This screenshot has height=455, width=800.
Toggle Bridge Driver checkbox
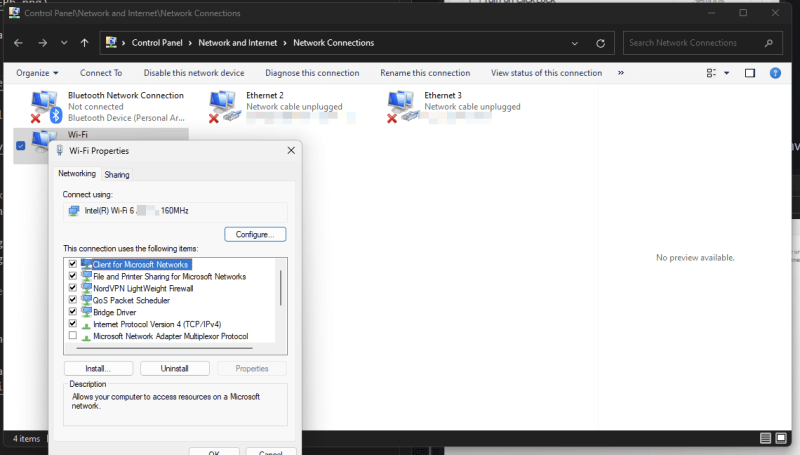(x=72, y=311)
